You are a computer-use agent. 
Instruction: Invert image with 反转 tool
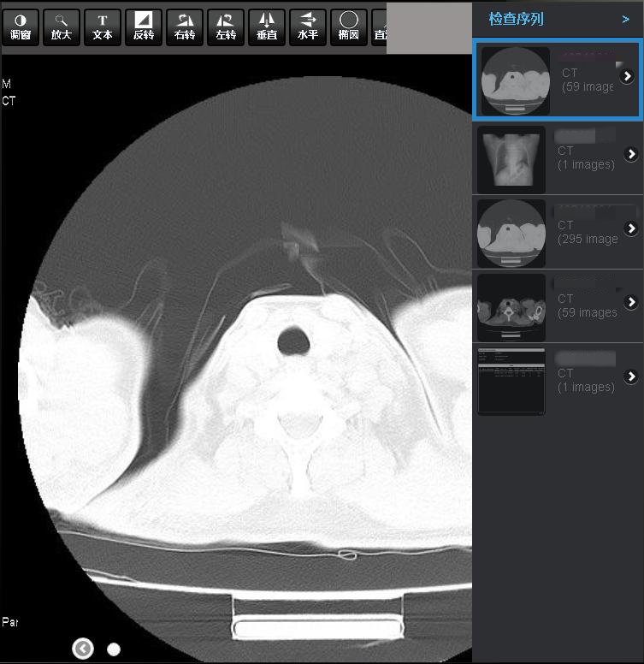click(x=144, y=27)
